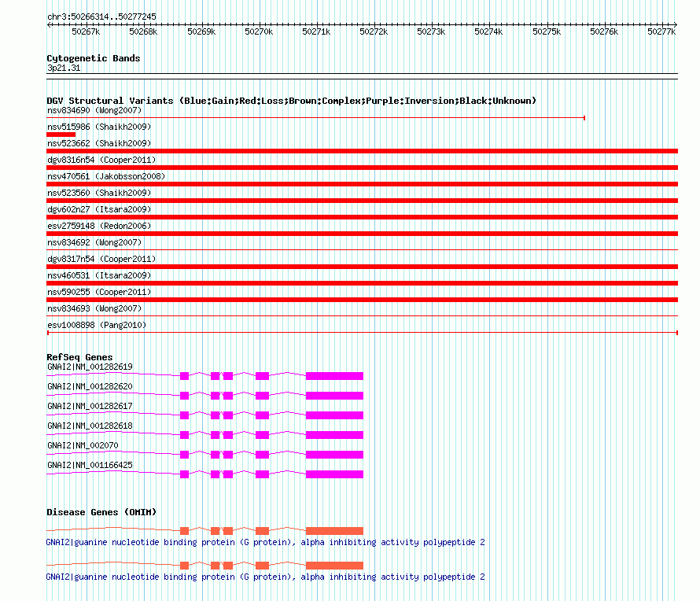Click nsv460531 (Itsara2009) variant label
The image size is (700, 601).
point(99,275)
